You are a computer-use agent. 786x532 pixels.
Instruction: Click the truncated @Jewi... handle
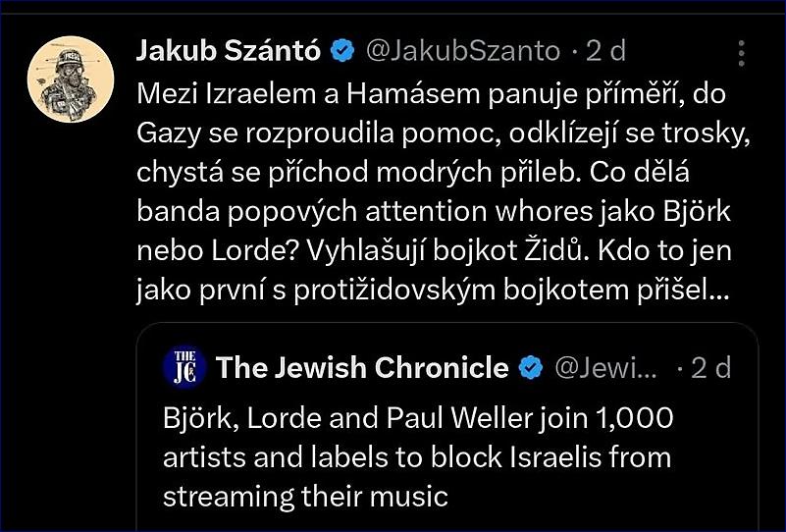click(606, 368)
